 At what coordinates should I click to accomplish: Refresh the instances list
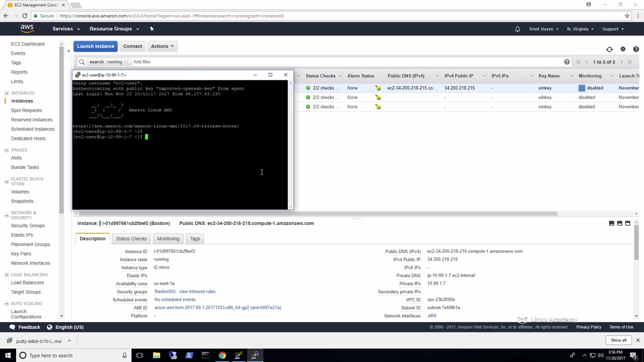pos(609,49)
